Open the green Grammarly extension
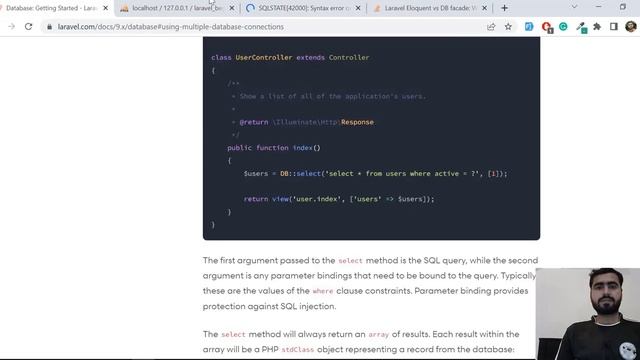Viewport: 640px width, 360px height. 563,27
